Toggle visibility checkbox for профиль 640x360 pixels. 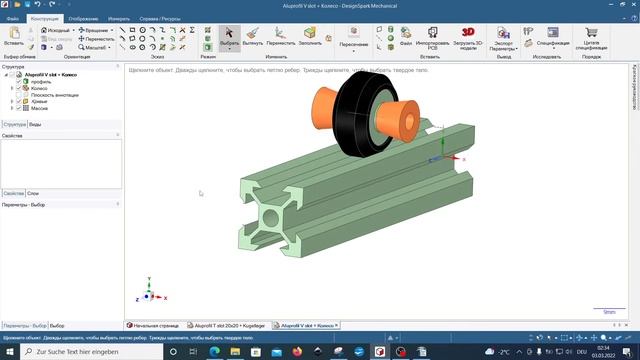[18, 82]
